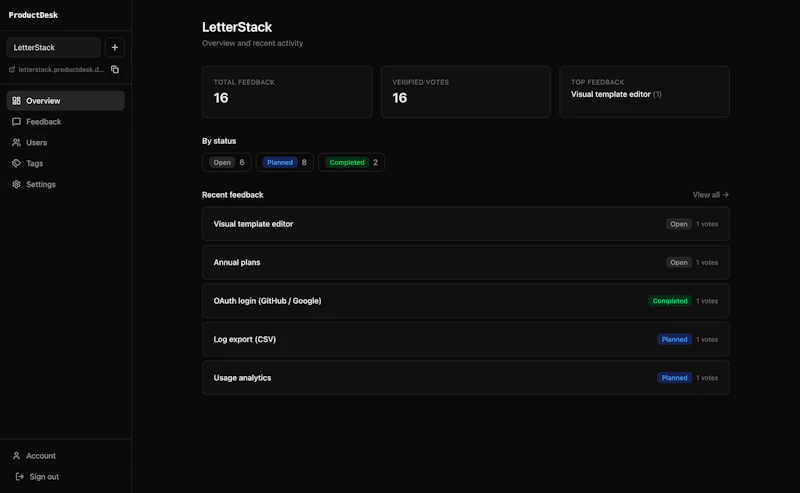Click the Feedback speech bubble icon
The image size is (800, 493).
(16, 122)
